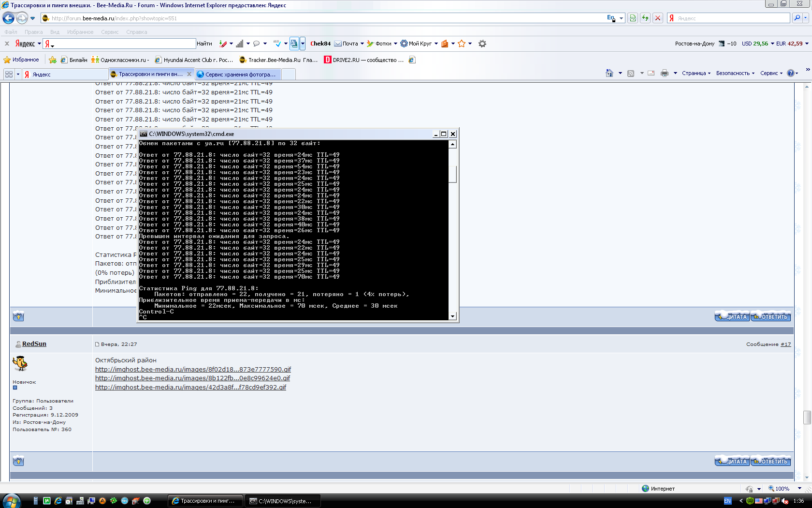Click the red Stop loading icon
The width and height of the screenshot is (812, 508).
pos(657,18)
